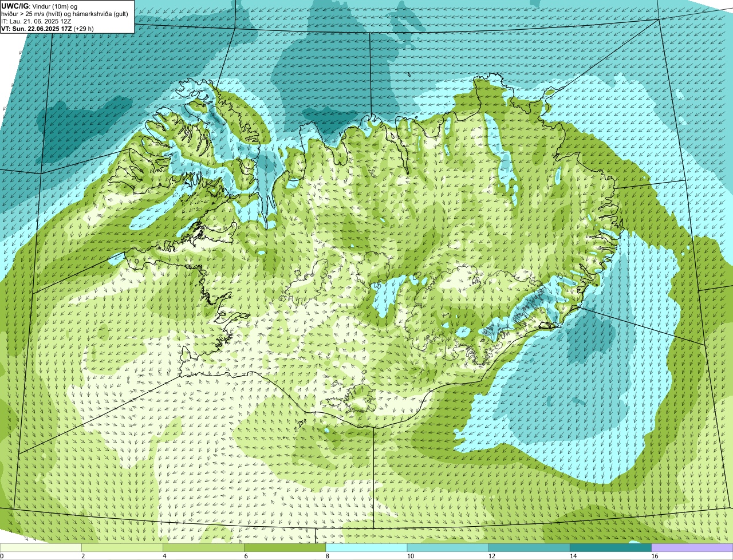Click the 4–6 m/s green legend swatch
Image resolution: width=733 pixels, height=560 pixels.
pos(203,548)
